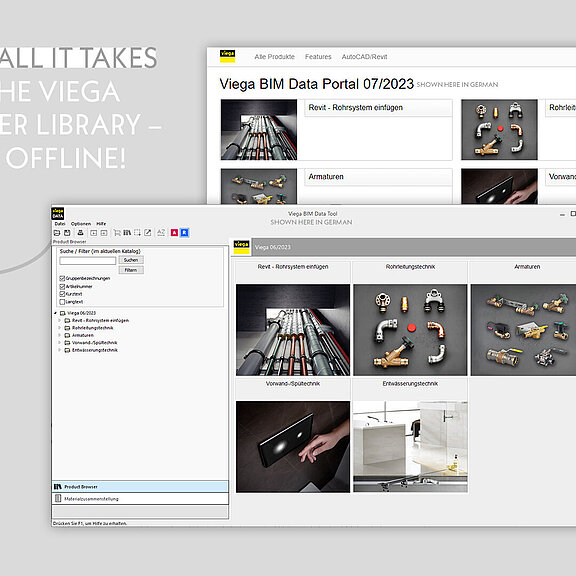
Task: Select Vorwand-/Spültechnik in the tree
Action: point(94,343)
